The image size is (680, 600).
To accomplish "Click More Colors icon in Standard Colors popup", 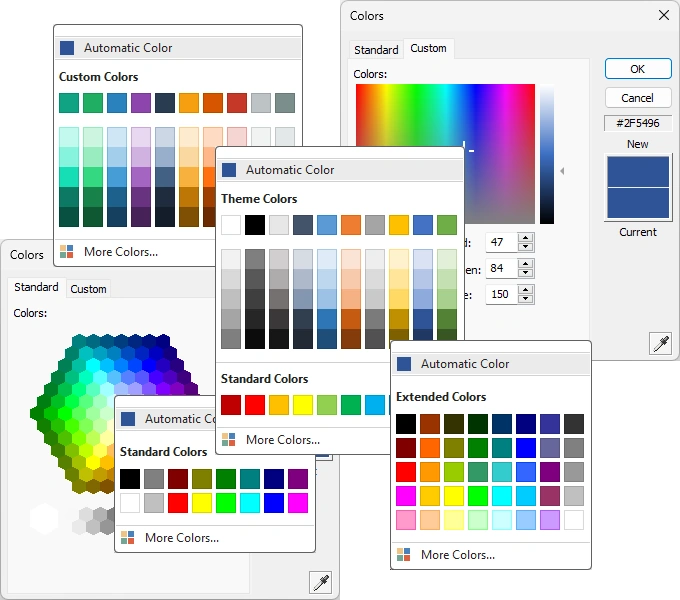I will pyautogui.click(x=128, y=538).
